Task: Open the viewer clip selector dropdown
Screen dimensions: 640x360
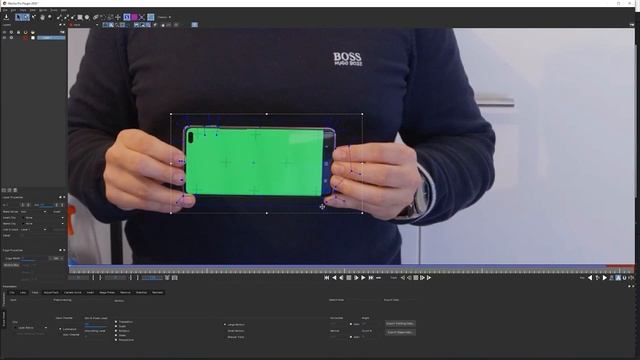Action: (x=84, y=25)
